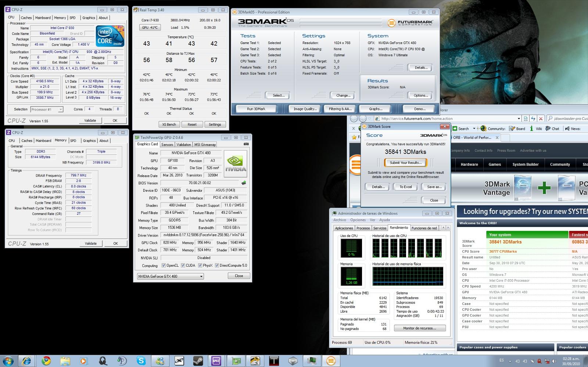Image resolution: width=588 pixels, height=367 pixels.
Task: Click the toolbar Wiki icon
Action: 531,129
